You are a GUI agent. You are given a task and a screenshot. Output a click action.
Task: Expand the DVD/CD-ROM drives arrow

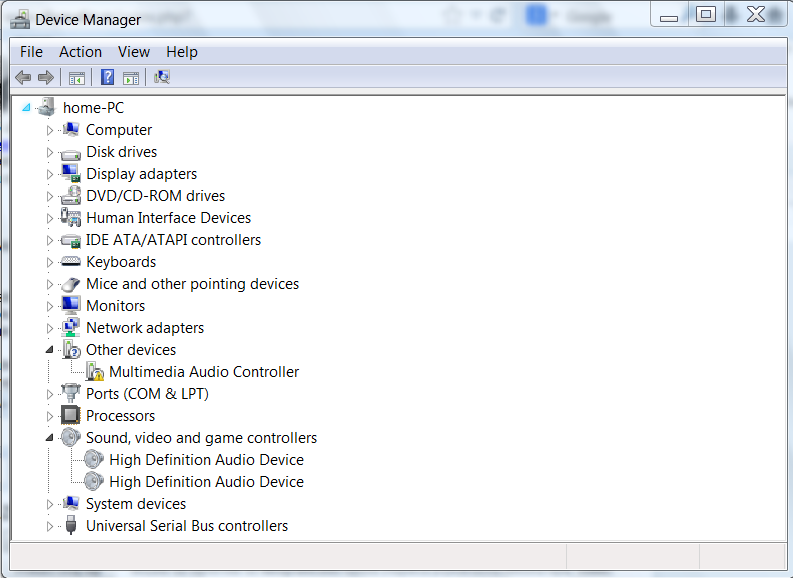click(x=50, y=196)
